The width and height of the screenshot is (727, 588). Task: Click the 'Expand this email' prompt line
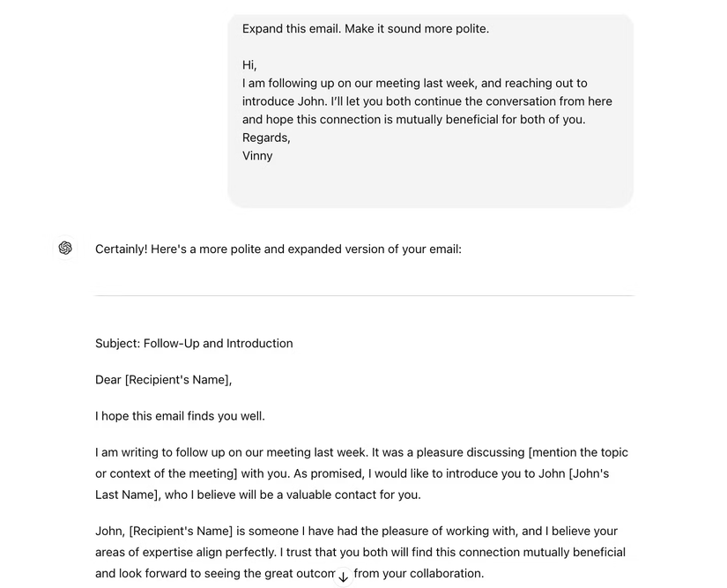coord(365,29)
